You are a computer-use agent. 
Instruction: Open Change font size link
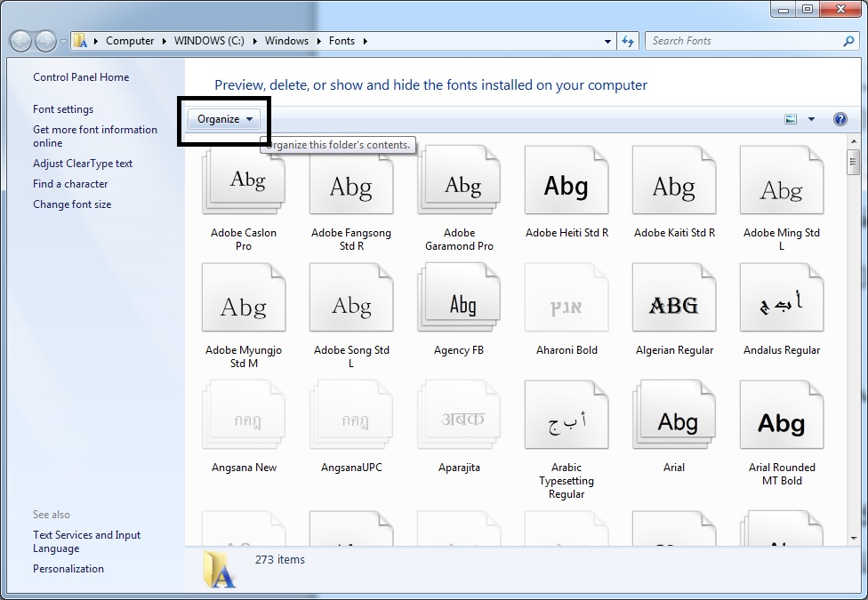tap(72, 204)
